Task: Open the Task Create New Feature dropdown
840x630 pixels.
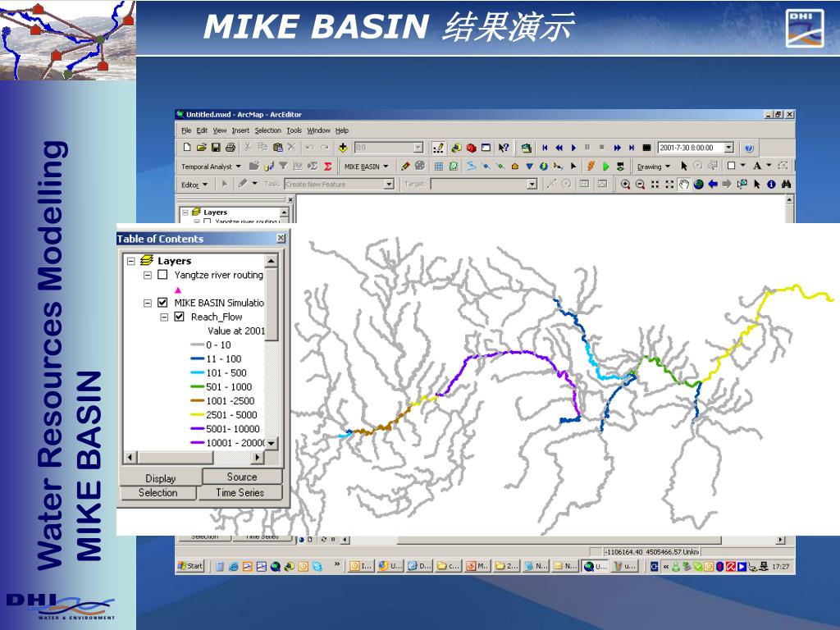Action: pos(389,185)
